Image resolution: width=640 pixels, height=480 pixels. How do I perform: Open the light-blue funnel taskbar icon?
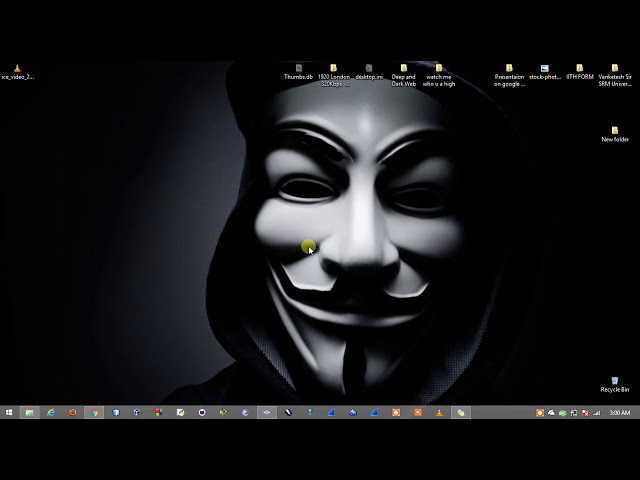(x=310, y=413)
